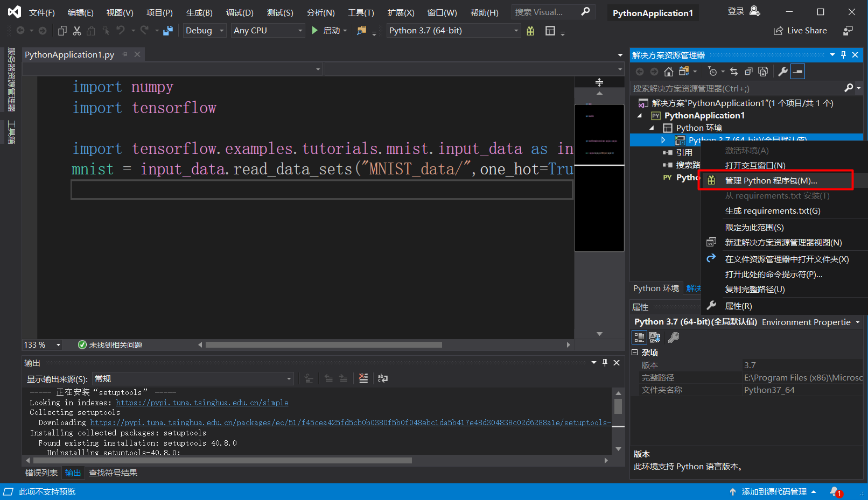The height and width of the screenshot is (500, 868).
Task: Click the sync with active document icon
Action: [x=734, y=72]
